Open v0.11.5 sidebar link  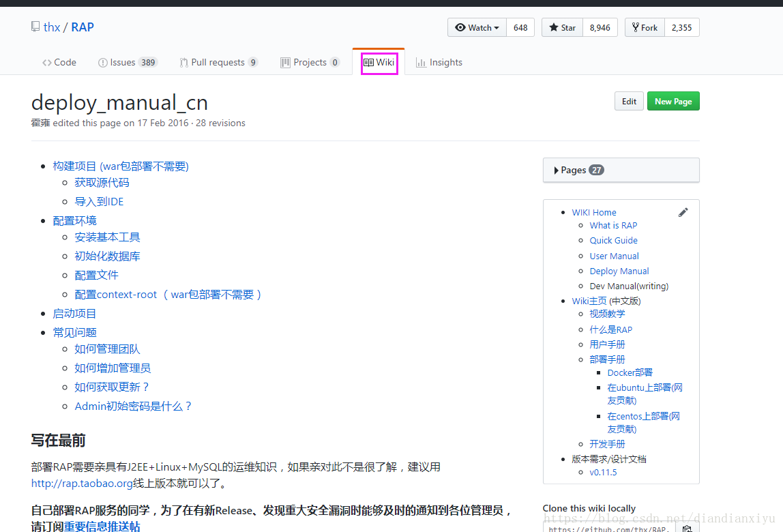tap(603, 473)
